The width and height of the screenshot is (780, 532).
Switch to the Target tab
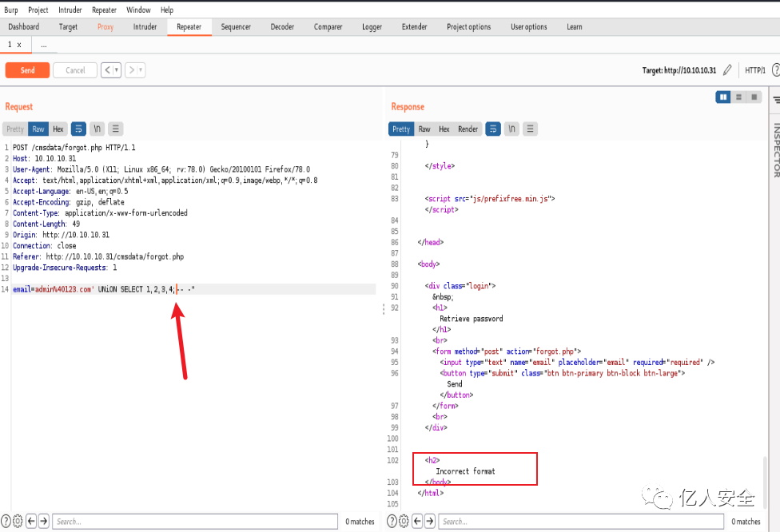tap(68, 27)
